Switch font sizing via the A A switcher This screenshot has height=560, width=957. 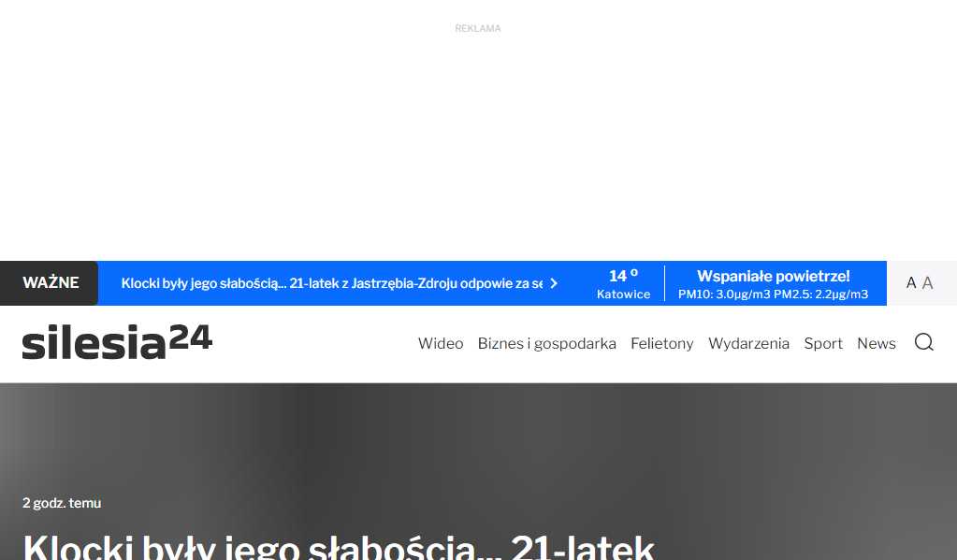click(x=919, y=282)
